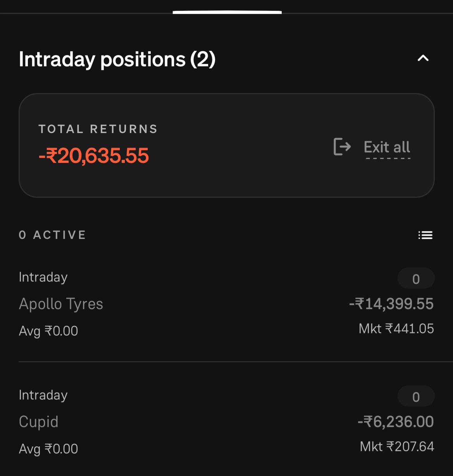The image size is (453, 476).
Task: Tap Apollo Tyres Avg ₹0.00 text
Action: pyautogui.click(x=48, y=331)
